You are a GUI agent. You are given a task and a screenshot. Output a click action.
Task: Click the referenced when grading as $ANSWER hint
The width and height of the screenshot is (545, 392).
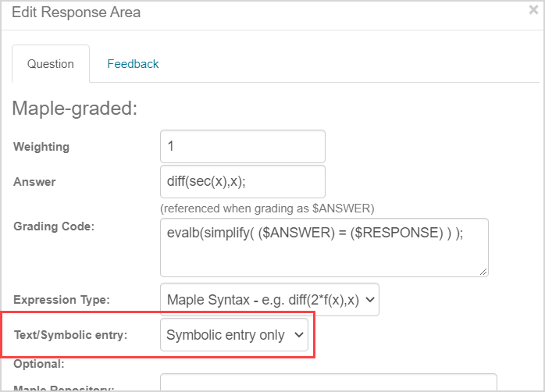(267, 208)
